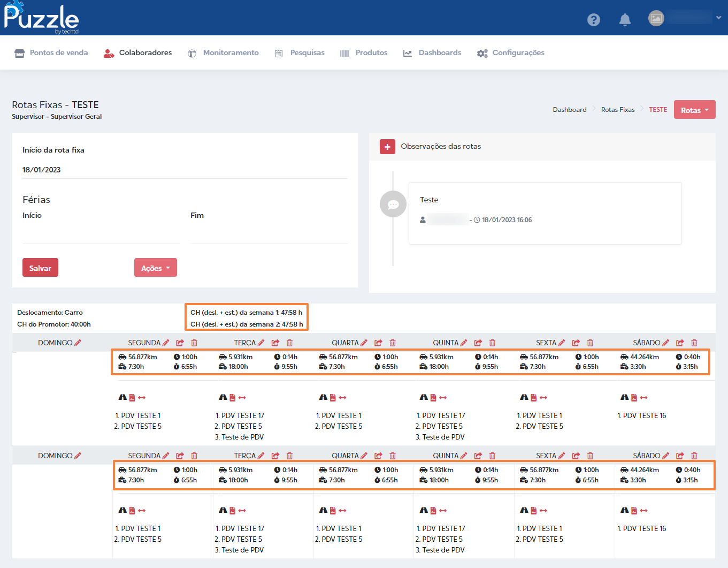The width and height of the screenshot is (728, 568).
Task: Edit DOMINGO with its pencil in the upper week
Action: (x=78, y=343)
